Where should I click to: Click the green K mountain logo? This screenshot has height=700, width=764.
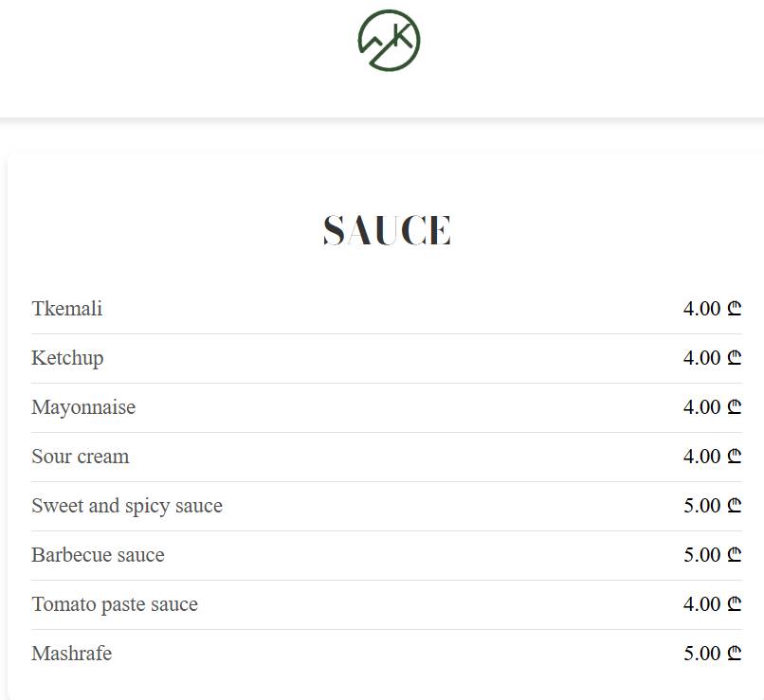tap(389, 40)
